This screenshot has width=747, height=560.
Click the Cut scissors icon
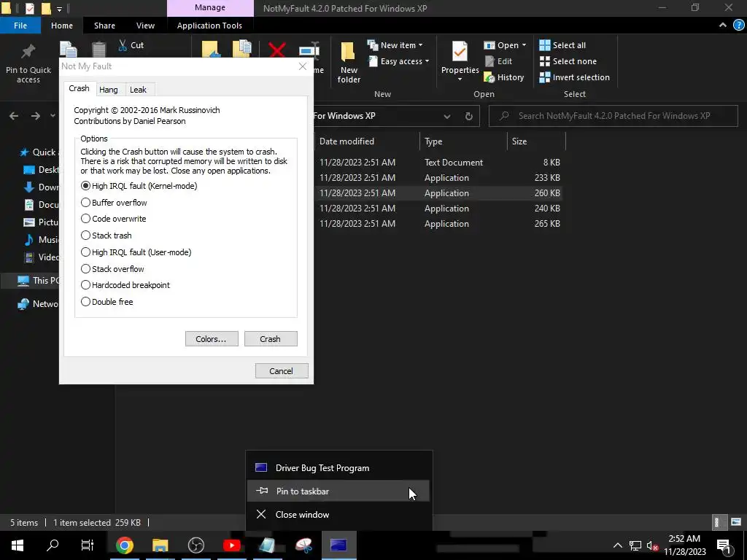(x=123, y=45)
